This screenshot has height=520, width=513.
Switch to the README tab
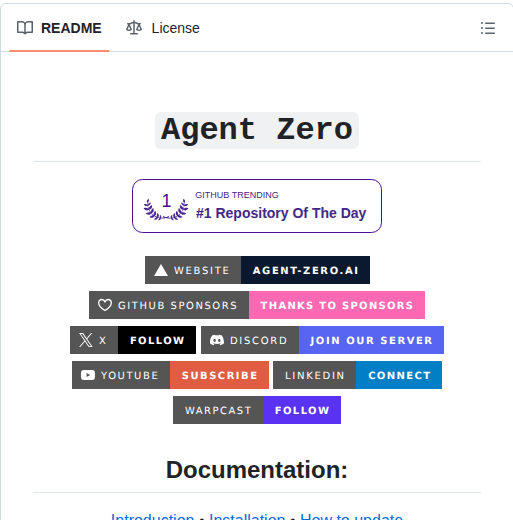coord(59,28)
